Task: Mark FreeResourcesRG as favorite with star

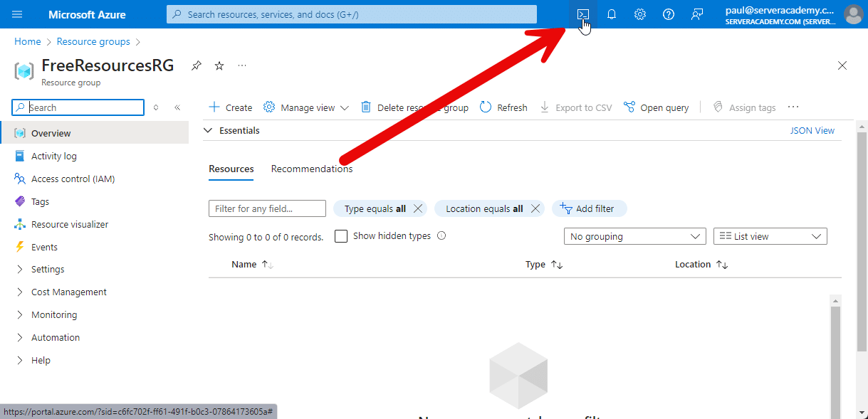Action: pyautogui.click(x=219, y=65)
